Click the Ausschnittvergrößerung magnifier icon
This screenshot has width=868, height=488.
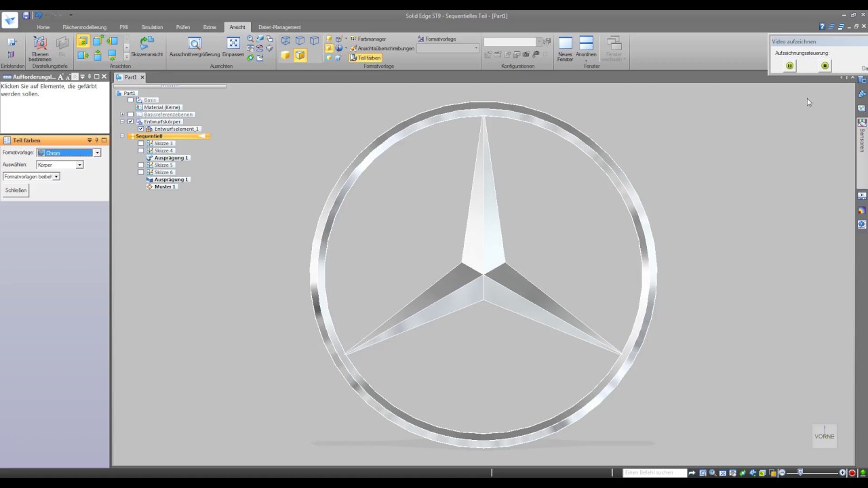pyautogui.click(x=195, y=43)
